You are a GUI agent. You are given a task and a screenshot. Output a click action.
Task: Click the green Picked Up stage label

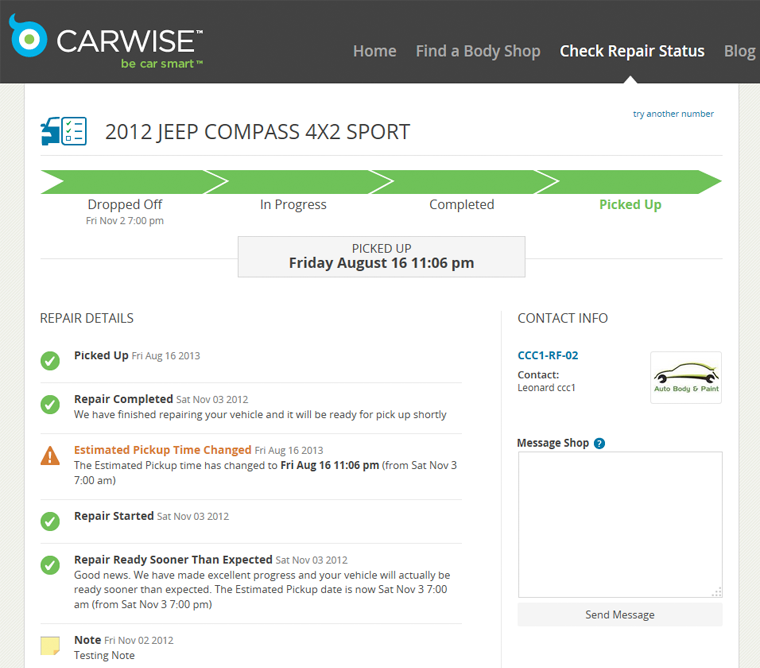pos(630,205)
